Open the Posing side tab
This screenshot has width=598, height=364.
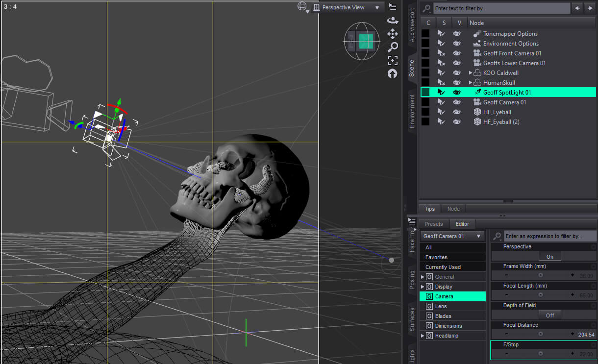pyautogui.click(x=412, y=280)
